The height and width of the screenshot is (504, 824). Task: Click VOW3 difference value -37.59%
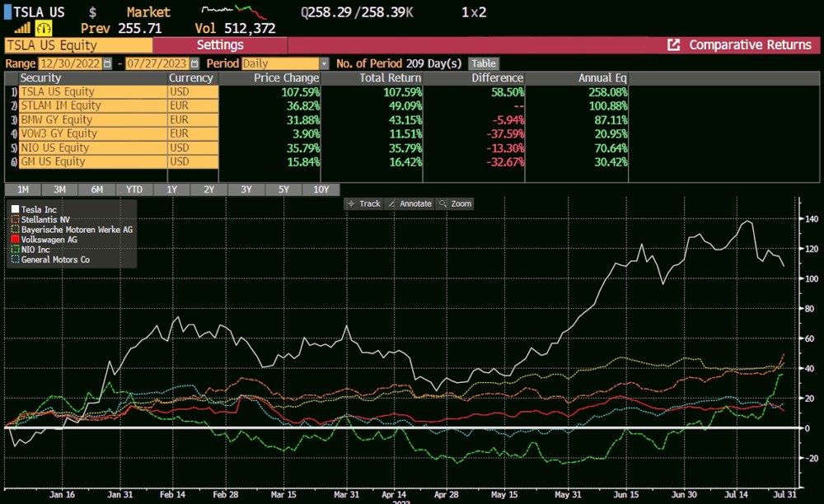point(505,134)
